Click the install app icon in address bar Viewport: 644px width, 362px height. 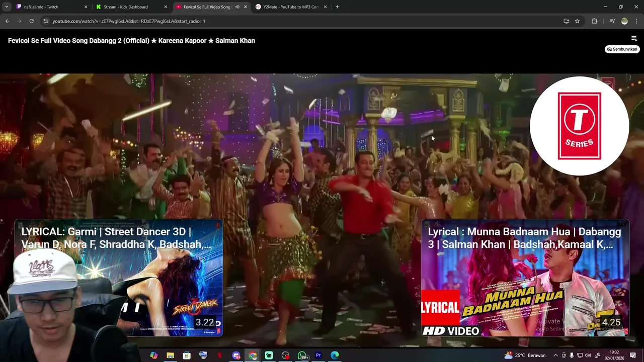coord(566,21)
